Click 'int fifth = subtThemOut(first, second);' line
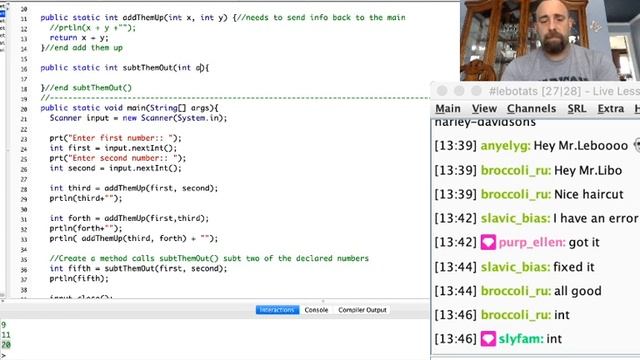 click(x=138, y=269)
